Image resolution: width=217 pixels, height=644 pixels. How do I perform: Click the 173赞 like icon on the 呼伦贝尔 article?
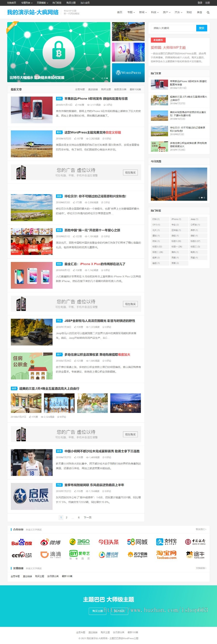(x=74, y=203)
